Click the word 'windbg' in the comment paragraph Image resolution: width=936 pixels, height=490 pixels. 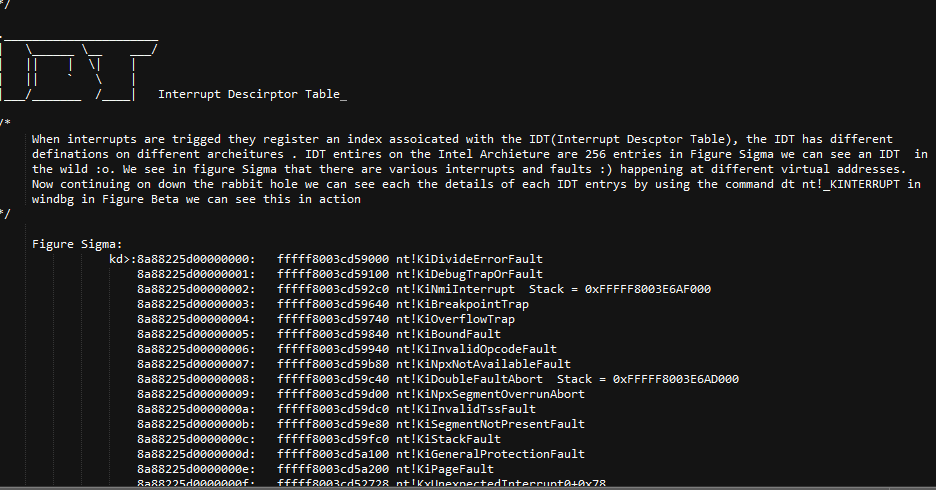click(x=56, y=199)
